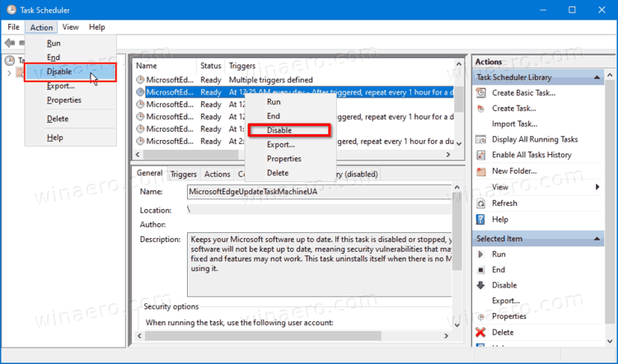Click the Description text box

[x=319, y=264]
